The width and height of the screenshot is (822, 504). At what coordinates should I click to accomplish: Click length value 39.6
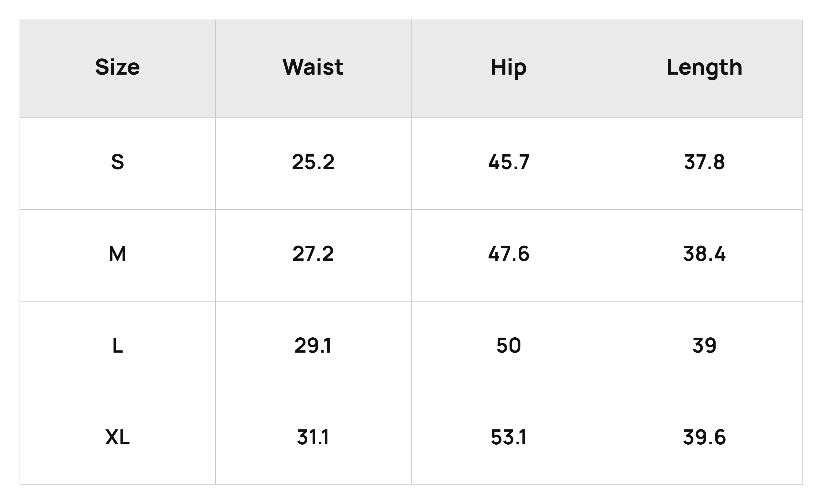coord(705,437)
